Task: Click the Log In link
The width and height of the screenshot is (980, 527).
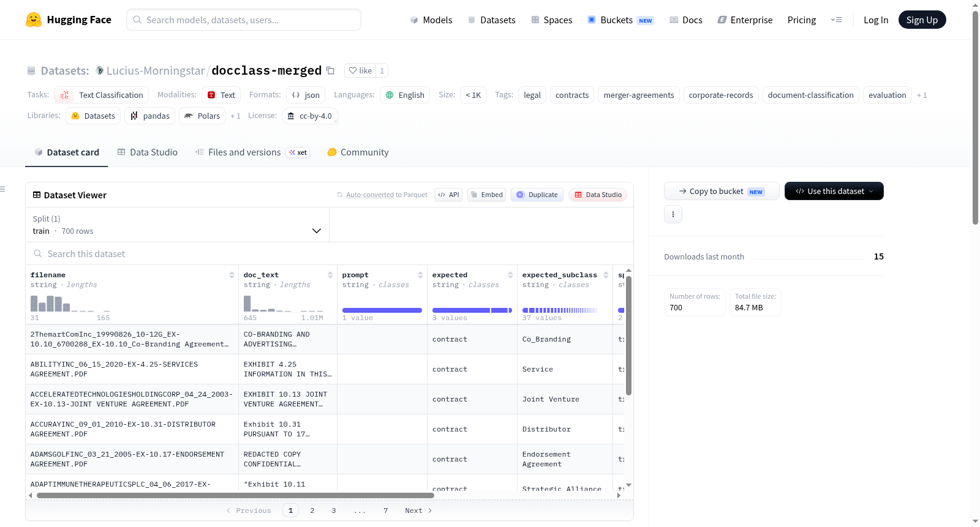Action: [x=876, y=20]
